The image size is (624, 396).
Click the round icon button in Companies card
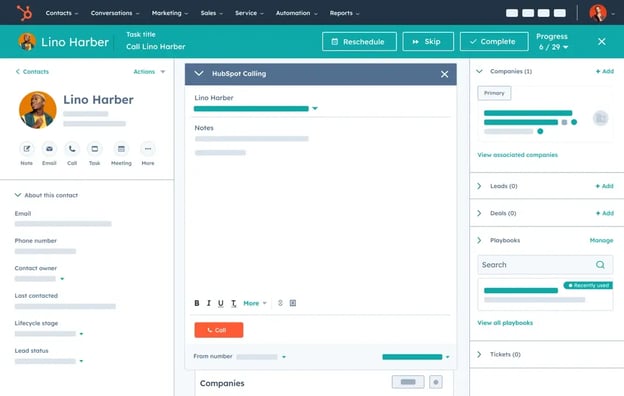coord(436,382)
